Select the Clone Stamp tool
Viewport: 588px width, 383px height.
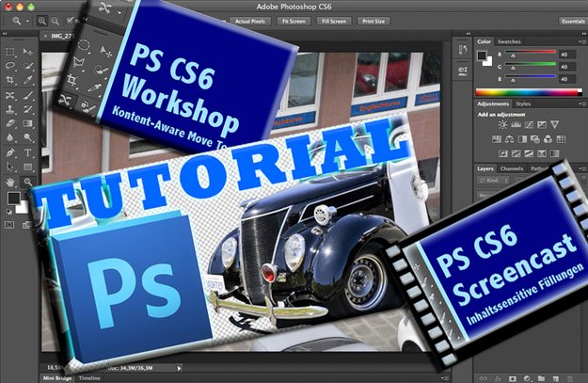10,109
